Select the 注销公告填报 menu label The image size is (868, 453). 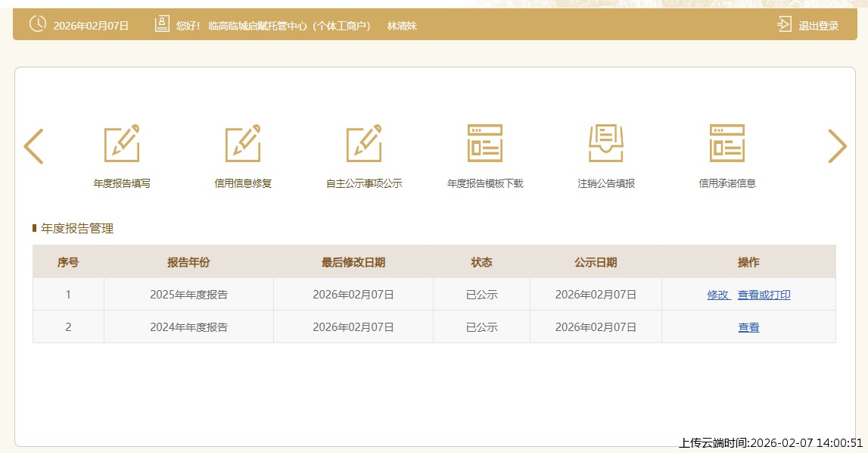click(x=606, y=183)
